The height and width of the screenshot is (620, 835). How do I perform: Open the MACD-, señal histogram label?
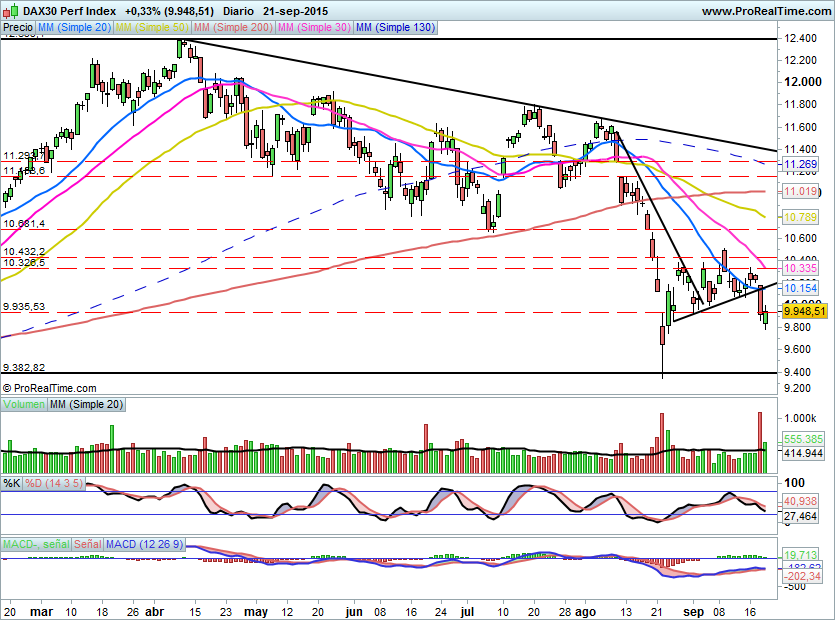(x=36, y=544)
